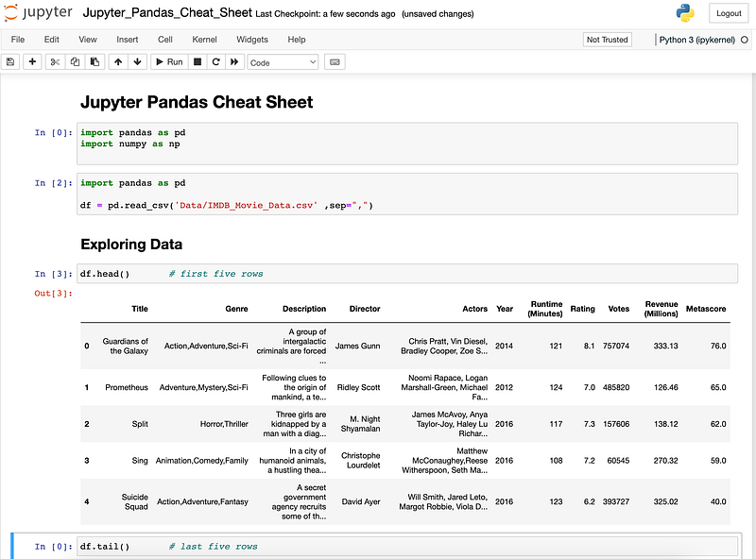Image resolution: width=756 pixels, height=559 pixels.
Task: Open the Insert menu
Action: click(x=128, y=40)
